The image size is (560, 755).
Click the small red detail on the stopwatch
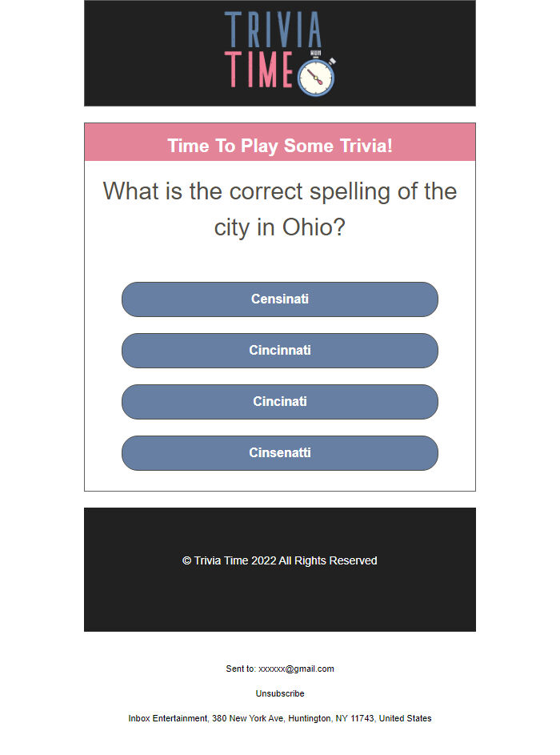(320, 82)
